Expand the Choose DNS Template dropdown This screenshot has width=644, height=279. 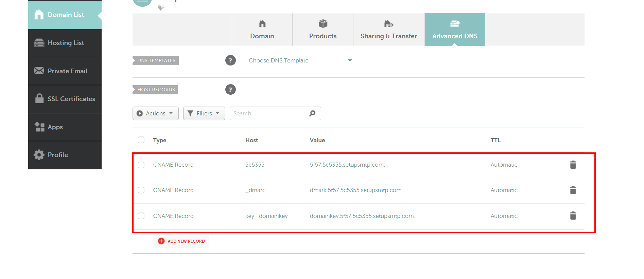click(x=300, y=60)
